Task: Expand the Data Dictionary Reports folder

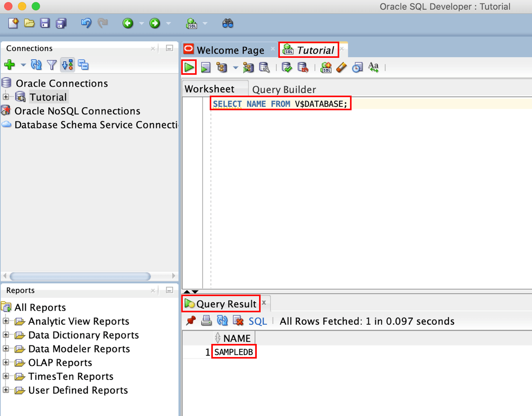Action: point(6,335)
